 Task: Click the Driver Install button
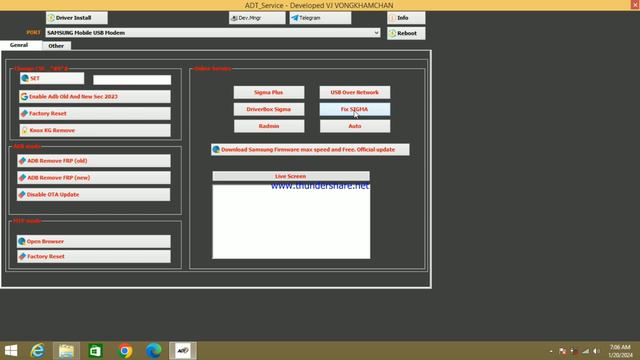[x=77, y=18]
